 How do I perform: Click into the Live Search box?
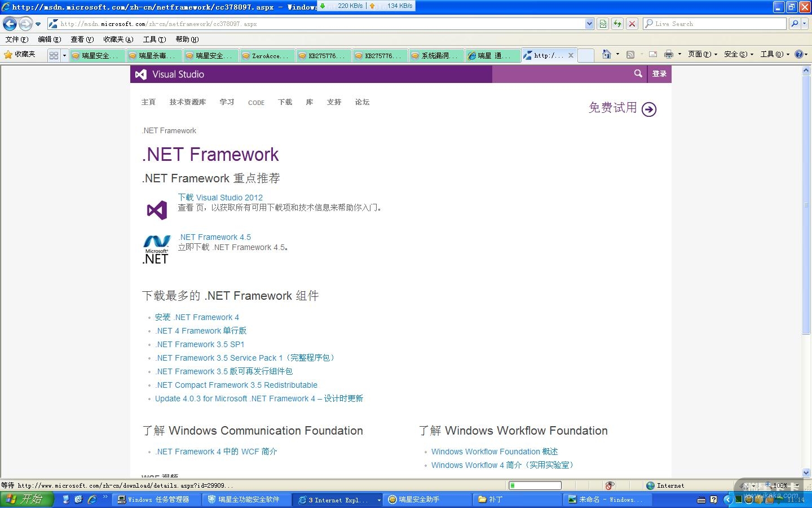pos(714,24)
